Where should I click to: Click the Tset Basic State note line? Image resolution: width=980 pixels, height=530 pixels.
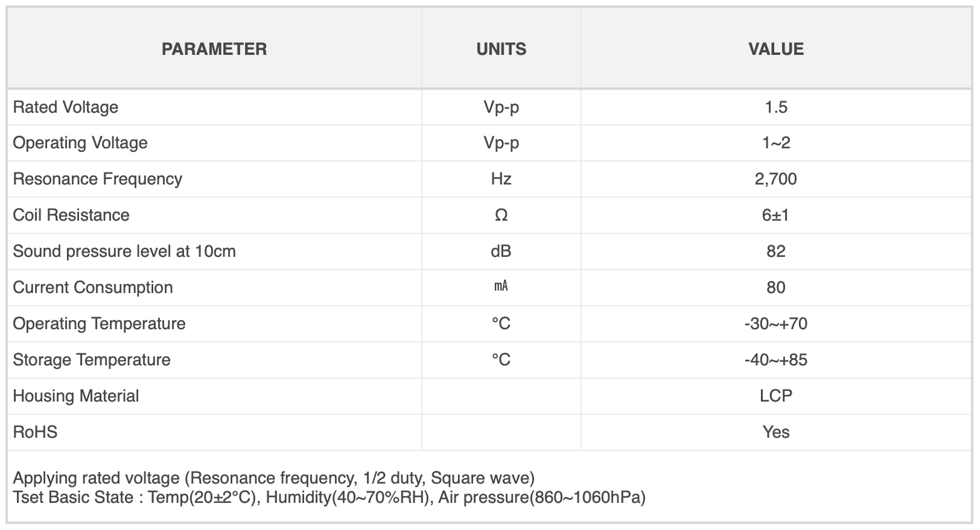click(330, 497)
